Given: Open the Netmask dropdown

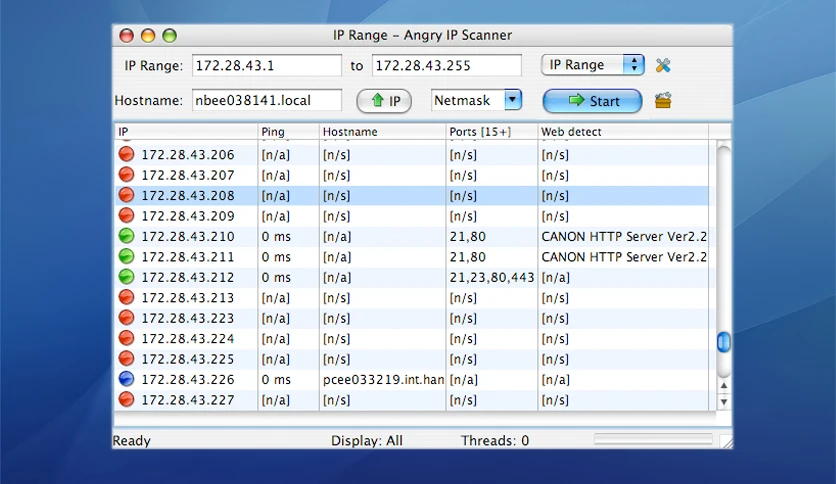Looking at the screenshot, I should [x=476, y=100].
